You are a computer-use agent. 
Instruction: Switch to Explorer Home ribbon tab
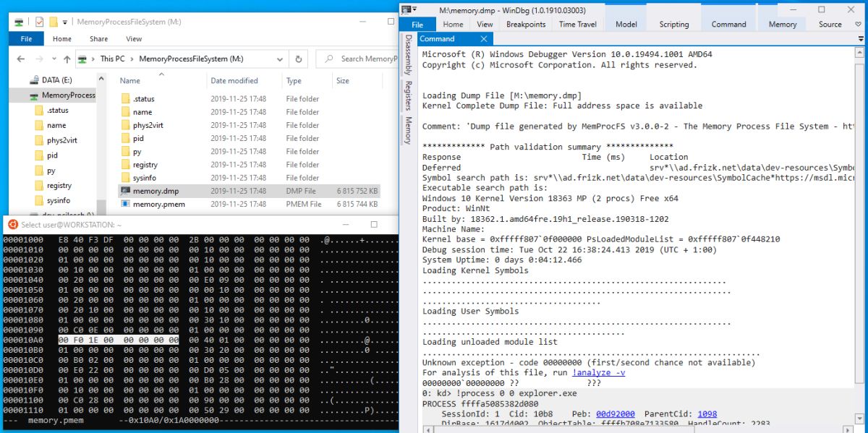pyautogui.click(x=62, y=39)
